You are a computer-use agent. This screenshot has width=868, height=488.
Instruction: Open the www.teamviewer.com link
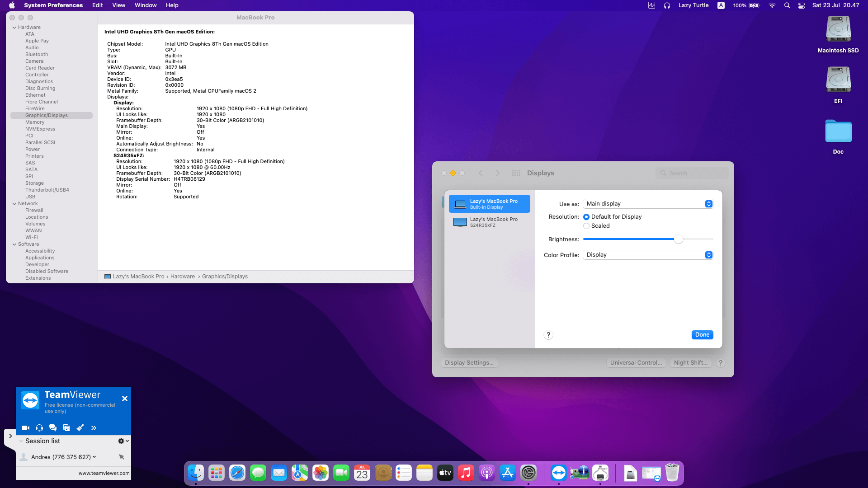[104, 473]
